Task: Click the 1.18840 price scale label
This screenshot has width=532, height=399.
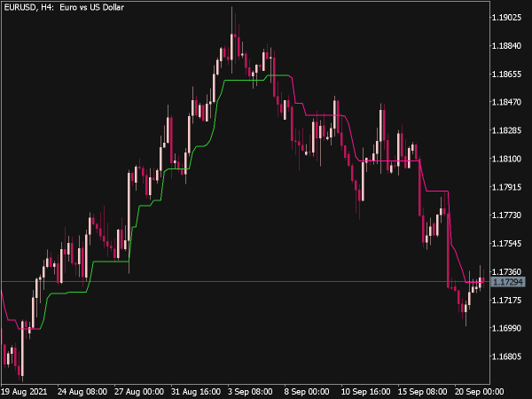Action: (x=506, y=45)
